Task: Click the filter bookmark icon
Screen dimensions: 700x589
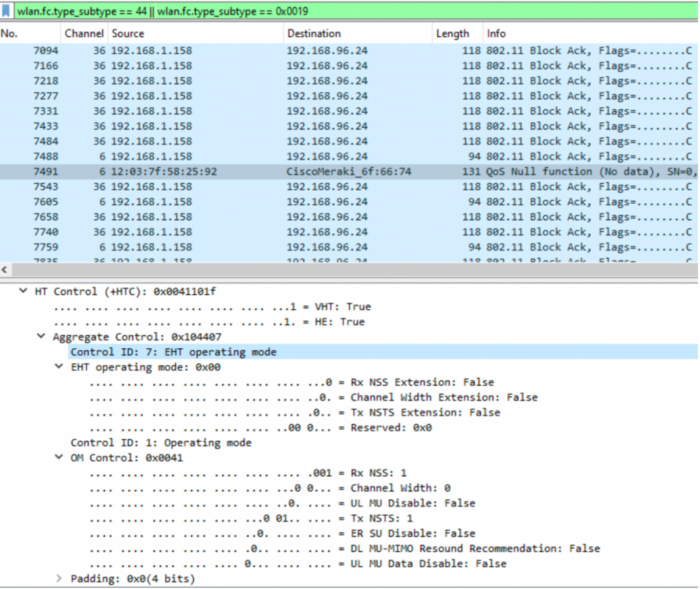Action: tap(6, 10)
